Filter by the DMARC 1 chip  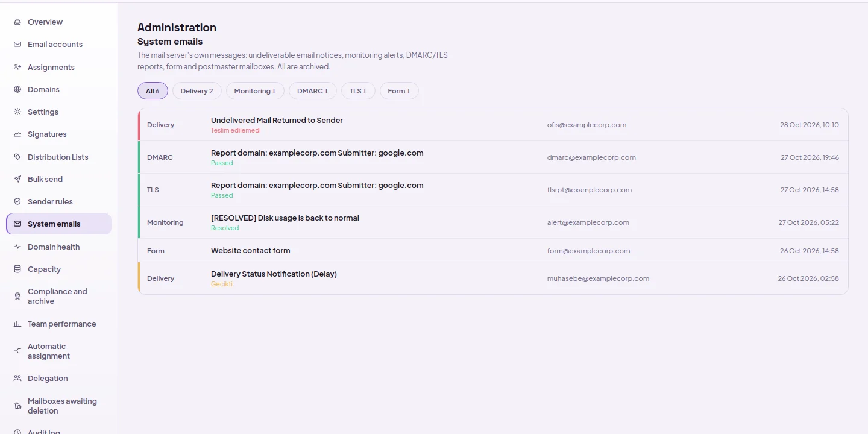[x=313, y=91]
